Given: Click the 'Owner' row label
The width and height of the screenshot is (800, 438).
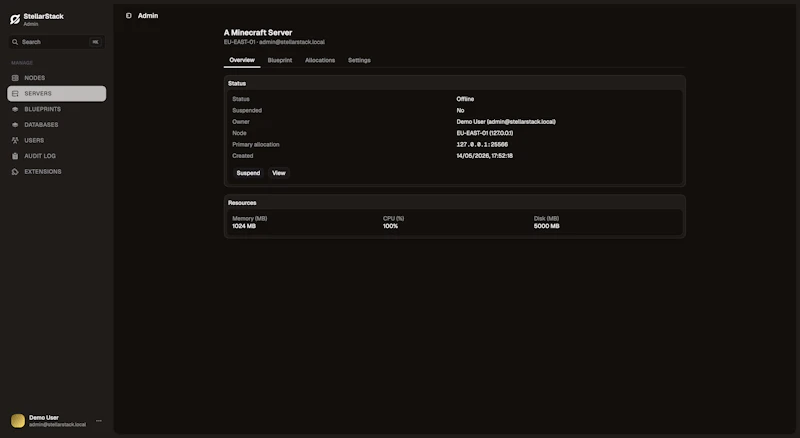Looking at the screenshot, I should [x=241, y=121].
